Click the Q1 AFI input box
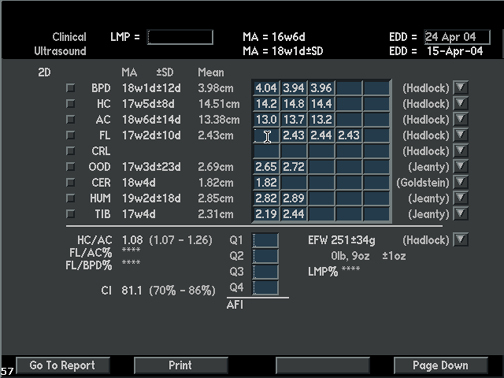 click(265, 240)
